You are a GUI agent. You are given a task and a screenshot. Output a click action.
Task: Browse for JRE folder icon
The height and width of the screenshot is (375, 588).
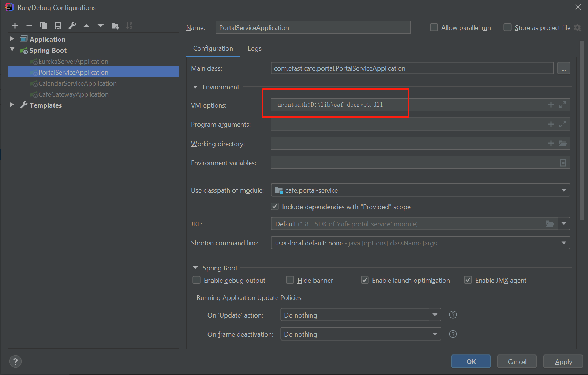click(x=550, y=224)
